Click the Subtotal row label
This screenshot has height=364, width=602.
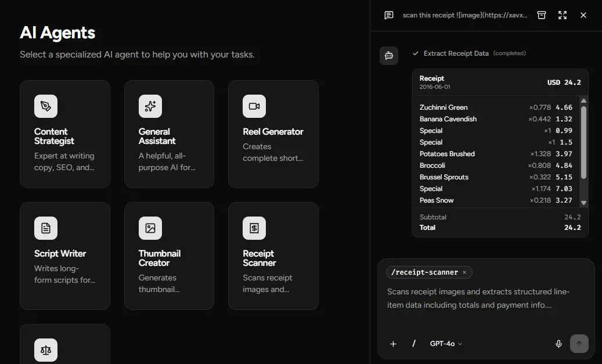tap(433, 217)
